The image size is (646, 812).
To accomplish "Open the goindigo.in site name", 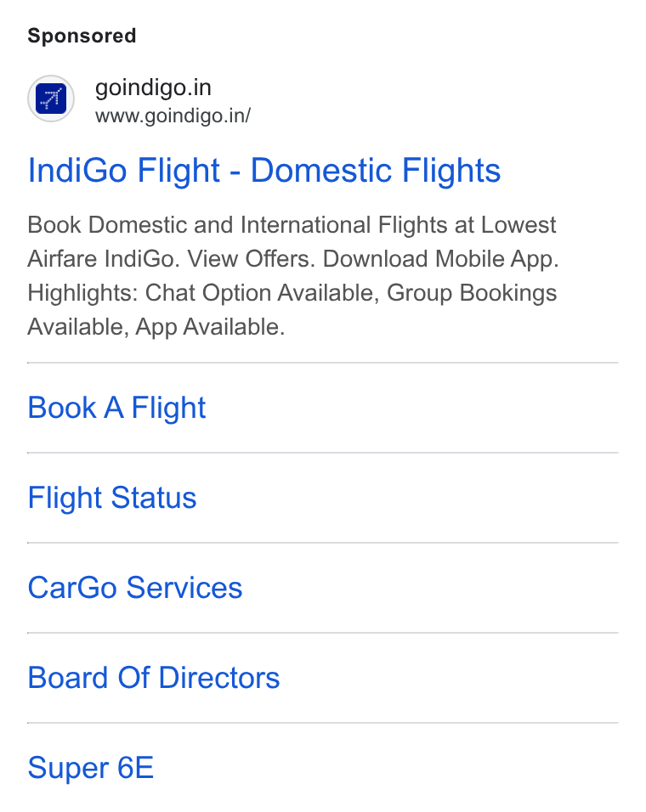I will pyautogui.click(x=153, y=87).
